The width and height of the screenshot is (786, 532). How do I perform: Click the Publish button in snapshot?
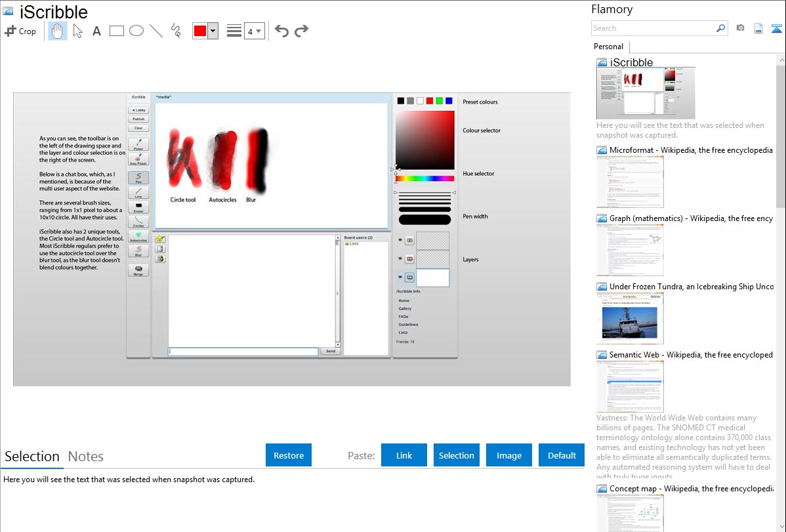coord(138,119)
